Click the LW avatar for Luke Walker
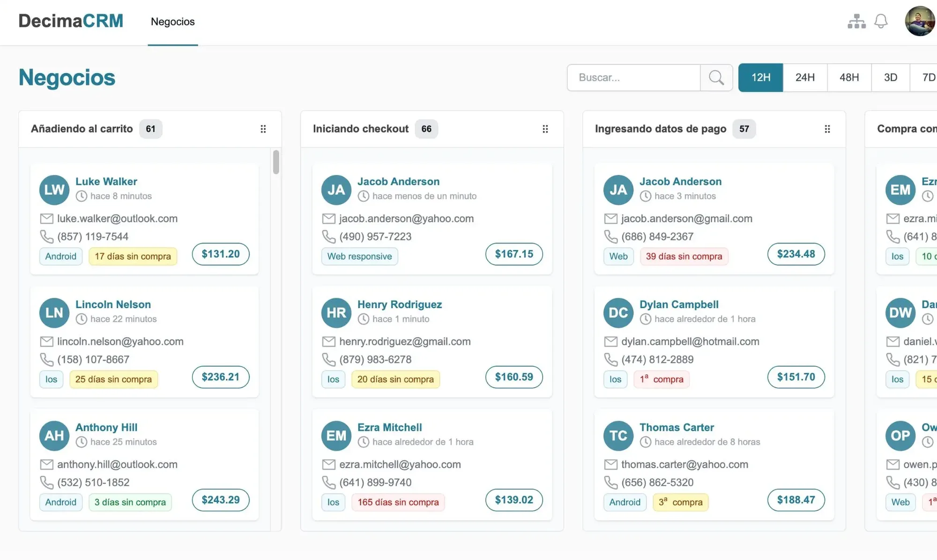 pyautogui.click(x=54, y=190)
